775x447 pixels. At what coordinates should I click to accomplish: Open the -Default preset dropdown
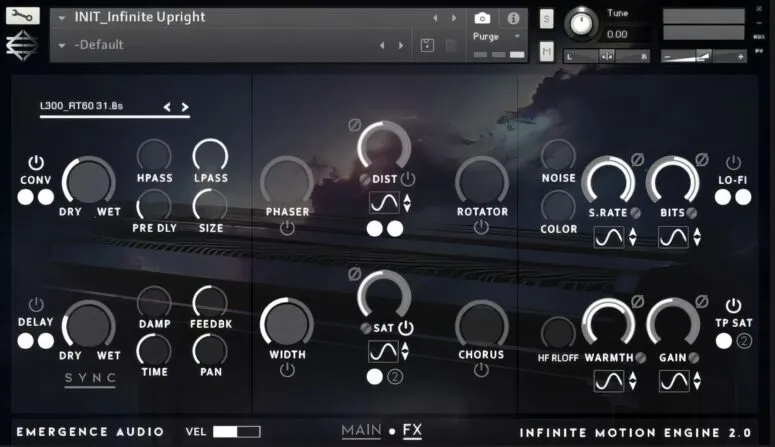tap(62, 45)
